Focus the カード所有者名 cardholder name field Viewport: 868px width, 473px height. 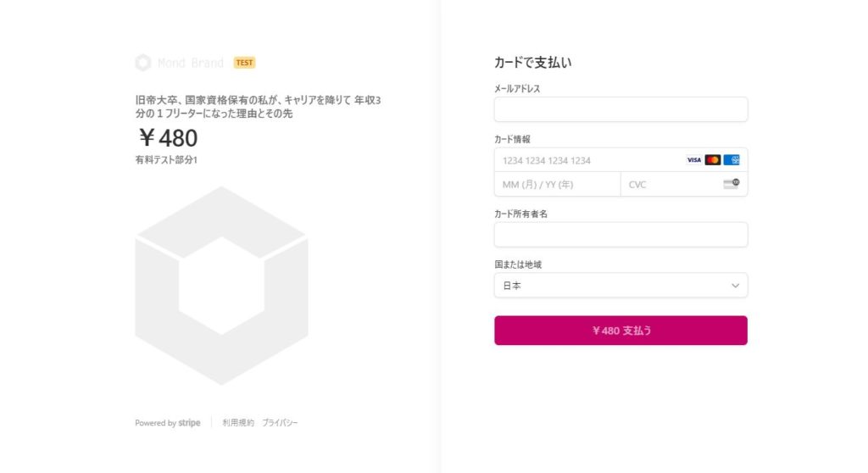pyautogui.click(x=620, y=234)
